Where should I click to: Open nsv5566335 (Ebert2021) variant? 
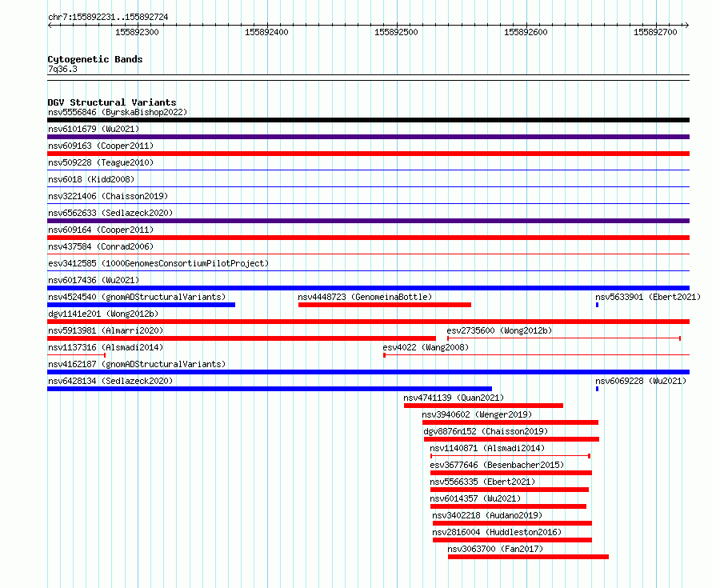[x=482, y=482]
